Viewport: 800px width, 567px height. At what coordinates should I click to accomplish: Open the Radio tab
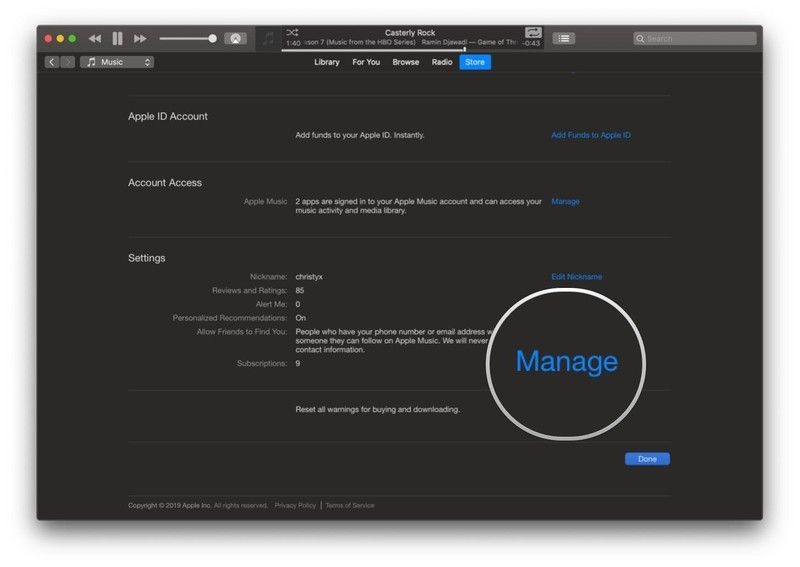(442, 62)
